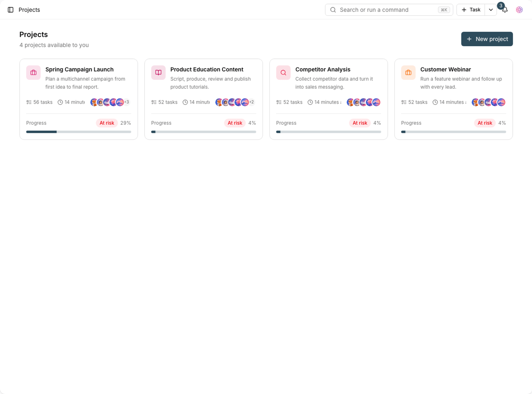Open the notifications bell

tap(505, 10)
